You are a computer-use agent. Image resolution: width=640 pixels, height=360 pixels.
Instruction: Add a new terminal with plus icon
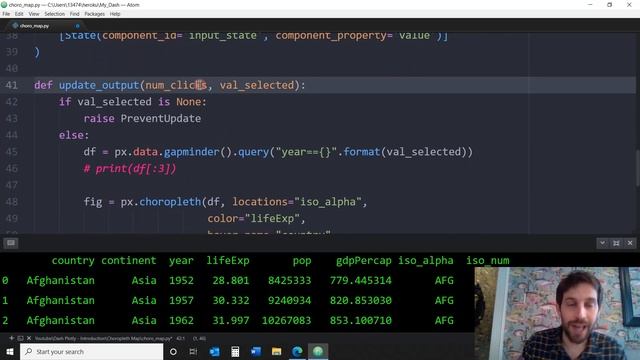click(11, 338)
